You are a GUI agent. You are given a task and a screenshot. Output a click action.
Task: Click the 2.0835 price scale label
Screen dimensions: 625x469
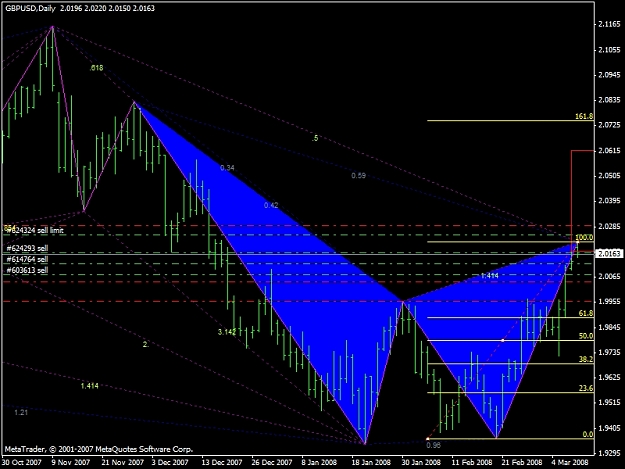click(x=609, y=100)
